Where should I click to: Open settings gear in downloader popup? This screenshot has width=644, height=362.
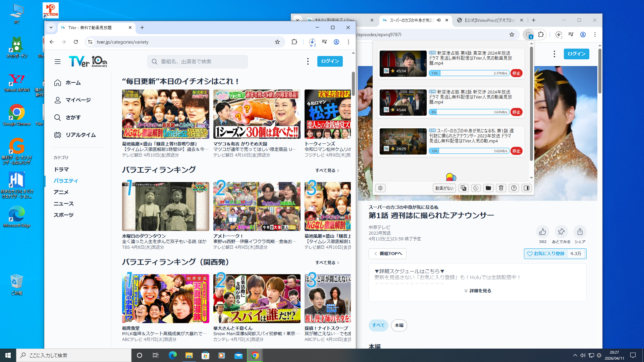point(380,188)
